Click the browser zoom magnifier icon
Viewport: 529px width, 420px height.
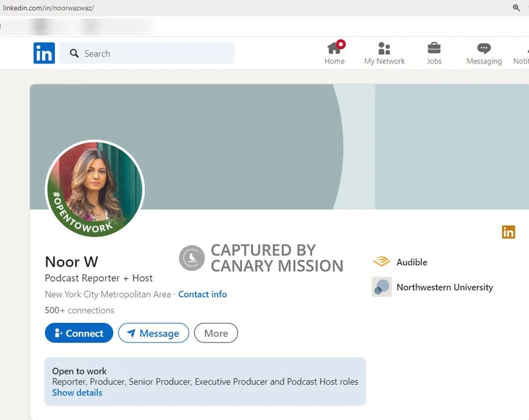tap(516, 7)
